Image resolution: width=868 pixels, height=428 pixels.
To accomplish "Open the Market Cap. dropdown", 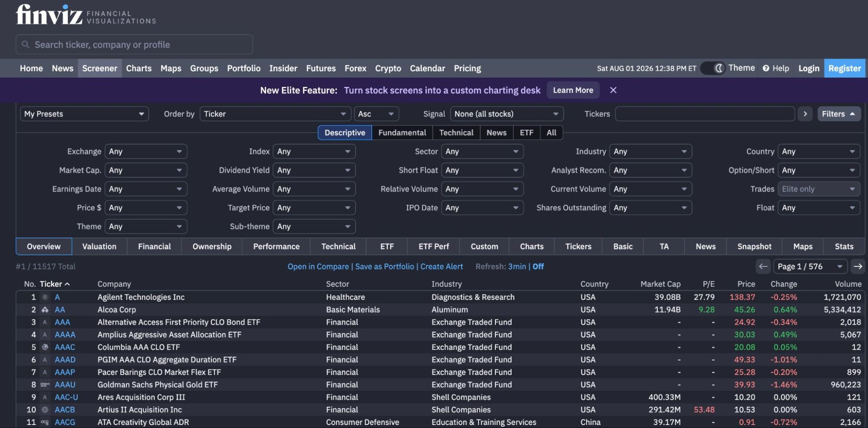I will [x=145, y=170].
